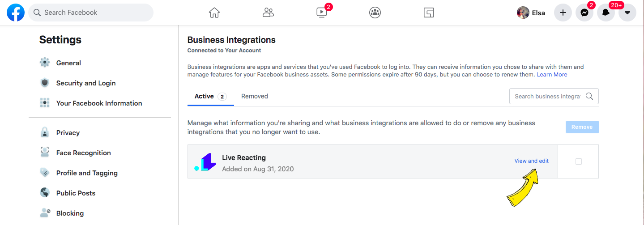Click the plus Create button
This screenshot has height=225, width=644.
coord(563,13)
